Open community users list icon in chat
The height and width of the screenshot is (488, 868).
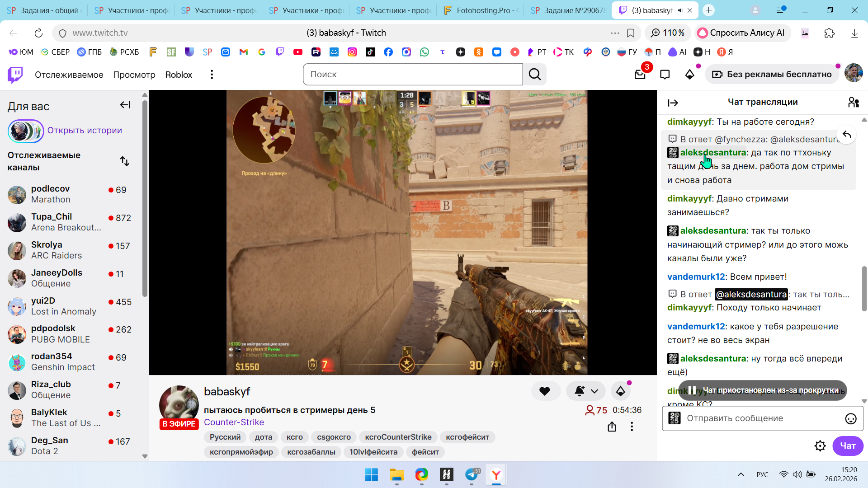click(x=854, y=103)
